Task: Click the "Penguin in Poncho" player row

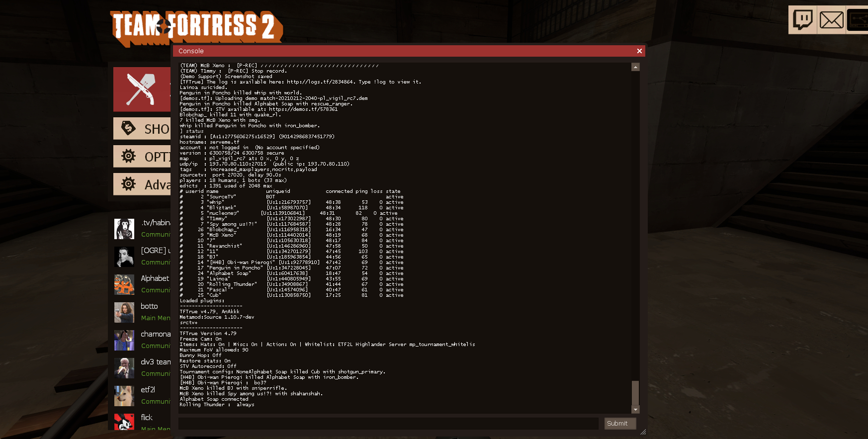Action: [291, 268]
